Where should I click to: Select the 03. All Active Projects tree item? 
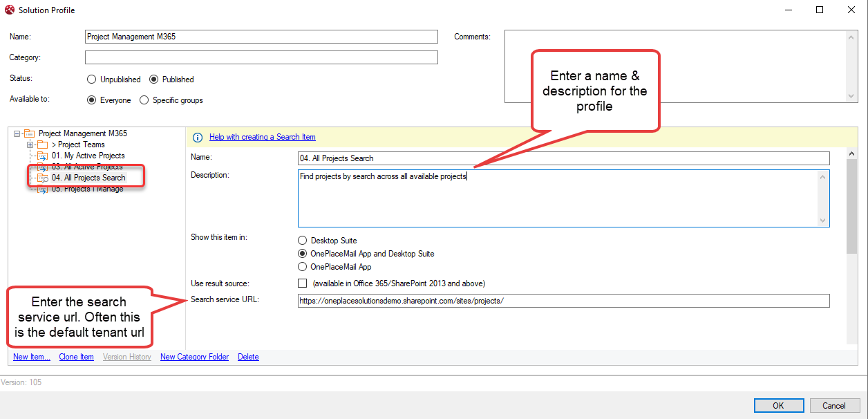86,167
